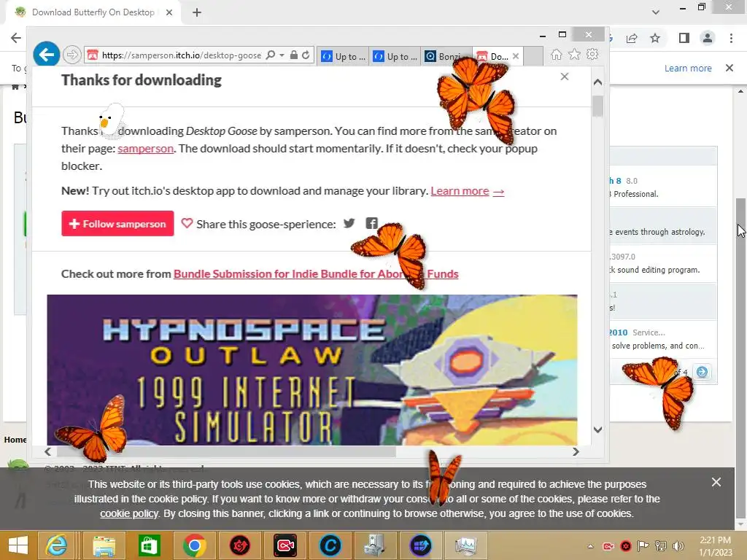Click the IE horizontal scrollbar left arrow

(x=47, y=451)
